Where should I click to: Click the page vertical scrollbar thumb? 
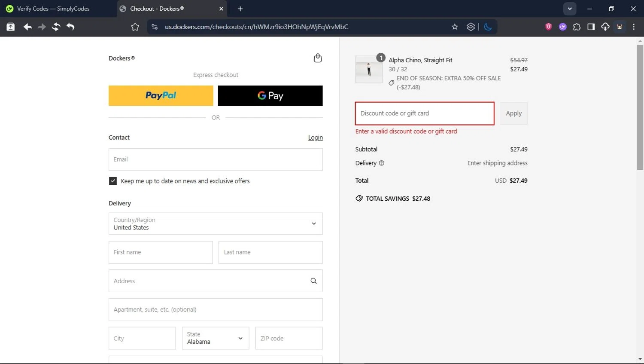(640, 107)
